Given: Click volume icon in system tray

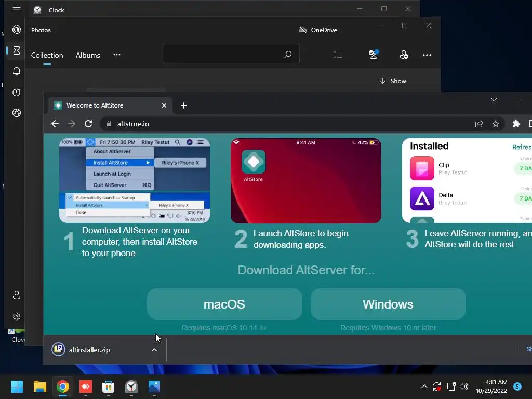Looking at the screenshot, I should [464, 387].
